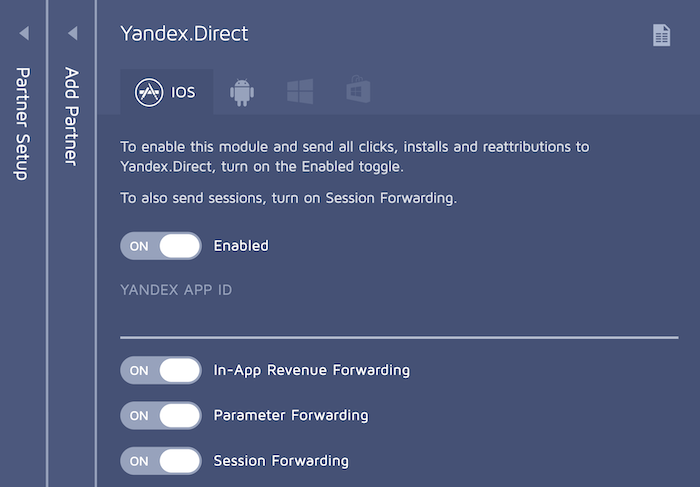Click the App Store icon on iOS tab

pos(149,93)
